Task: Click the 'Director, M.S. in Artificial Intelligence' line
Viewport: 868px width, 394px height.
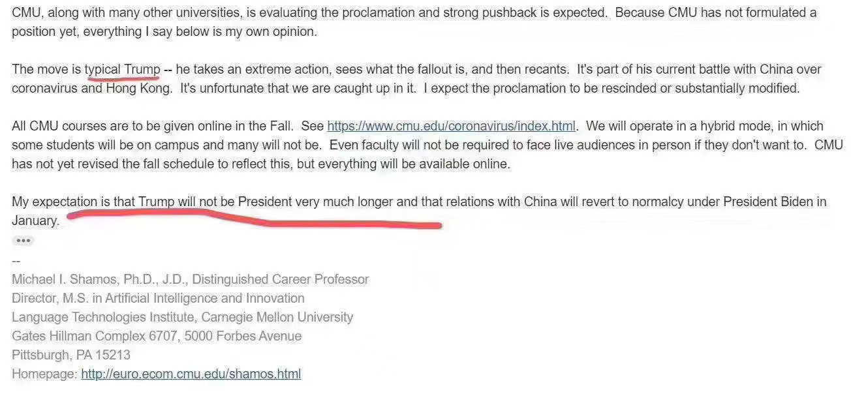Action: coord(158,298)
